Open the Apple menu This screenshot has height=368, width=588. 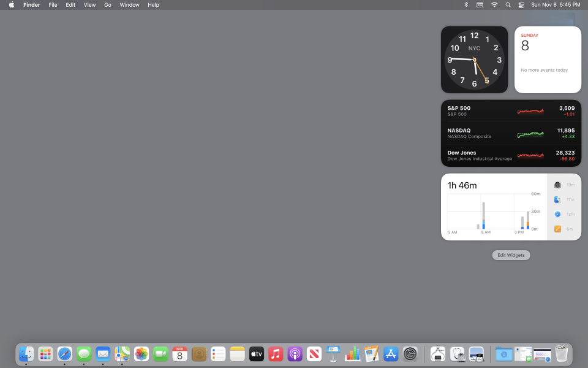(11, 5)
